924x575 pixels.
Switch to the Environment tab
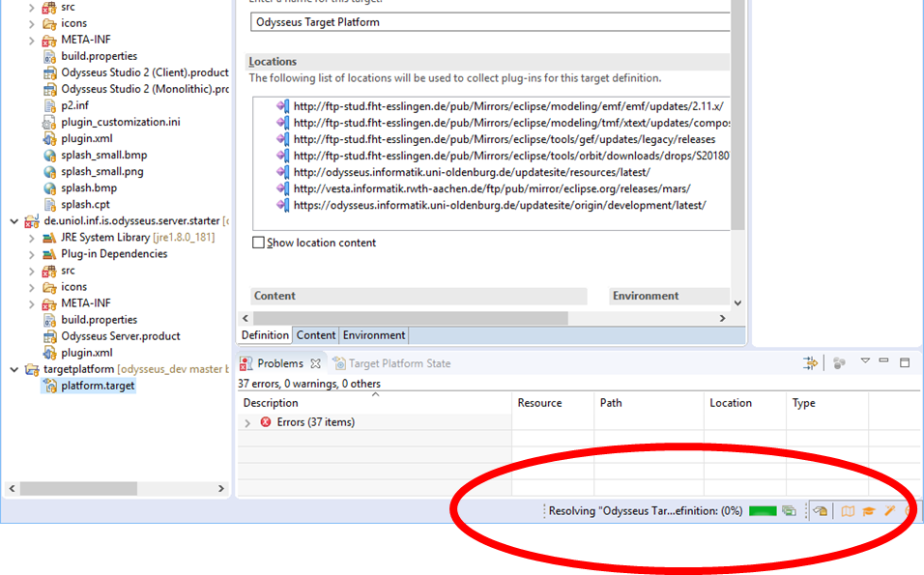pos(374,335)
